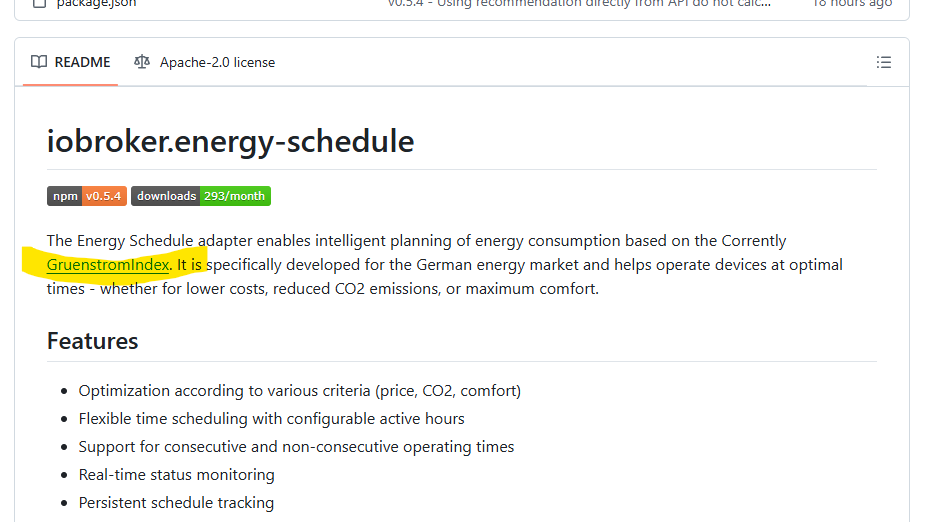
Task: Click the 'Flexible time scheduling' bullet text
Action: point(271,418)
